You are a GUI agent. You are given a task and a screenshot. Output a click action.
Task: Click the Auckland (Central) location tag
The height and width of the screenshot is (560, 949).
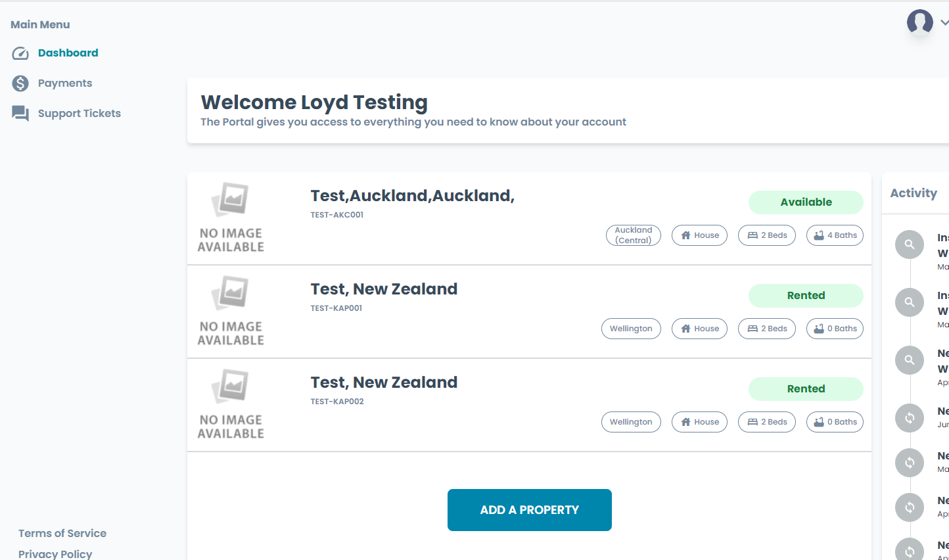point(634,235)
